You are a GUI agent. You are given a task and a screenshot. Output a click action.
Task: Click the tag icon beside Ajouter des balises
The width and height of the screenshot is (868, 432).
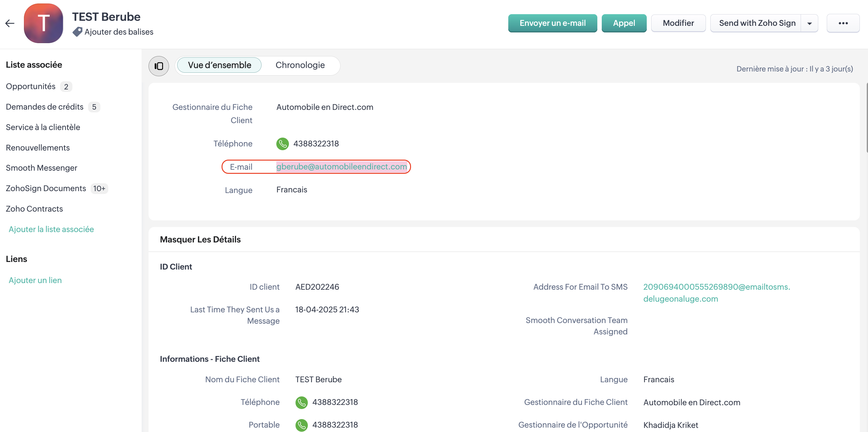coord(77,32)
